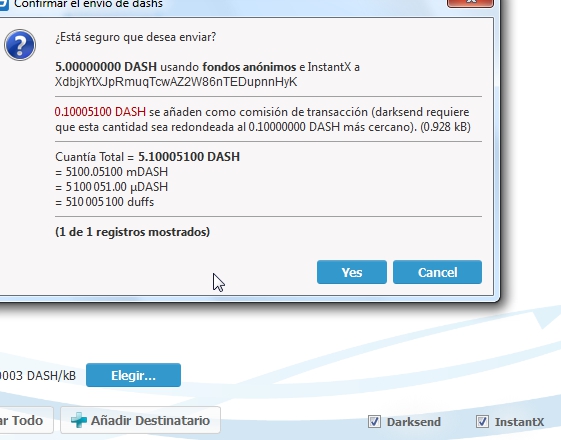The width and height of the screenshot is (561, 440).
Task: Click the red 0.10005100 DASH fee amount
Action: (x=100, y=112)
